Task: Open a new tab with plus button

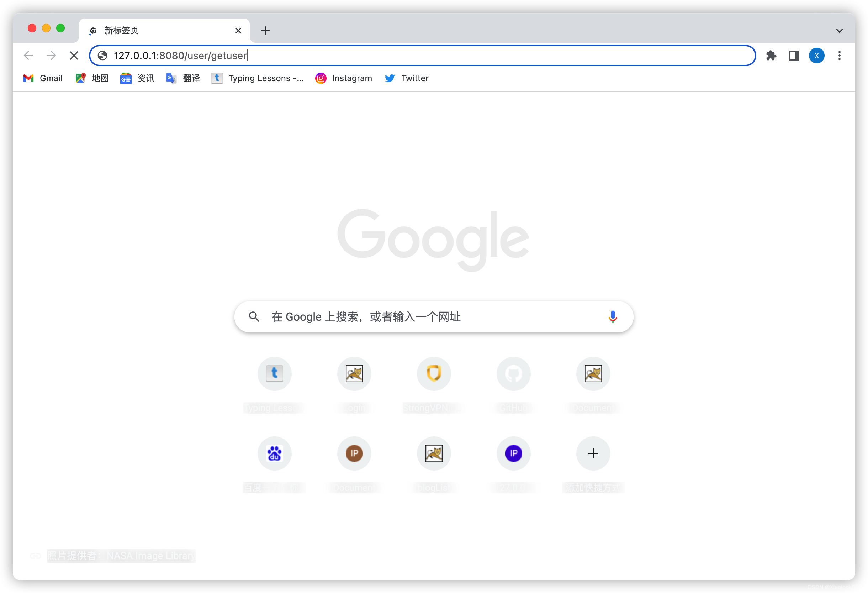Action: point(265,31)
